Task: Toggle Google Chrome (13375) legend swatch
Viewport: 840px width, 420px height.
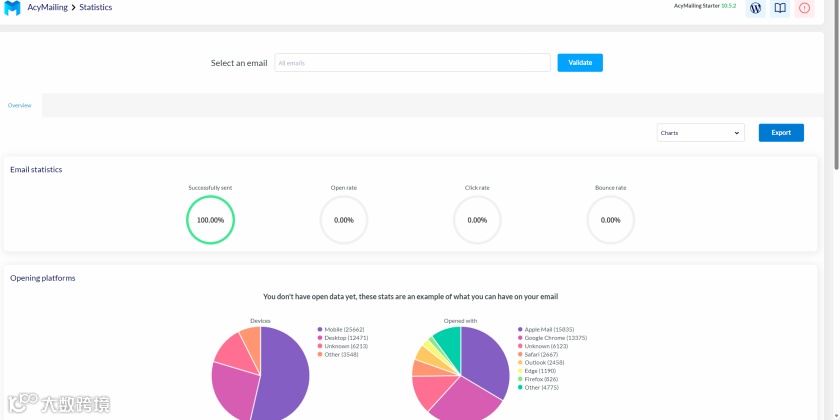Action: pyautogui.click(x=520, y=338)
